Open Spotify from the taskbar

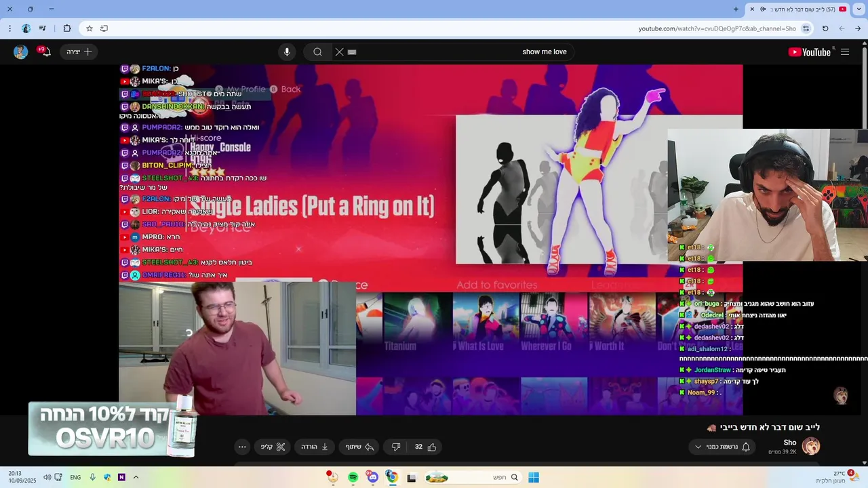pos(353,477)
